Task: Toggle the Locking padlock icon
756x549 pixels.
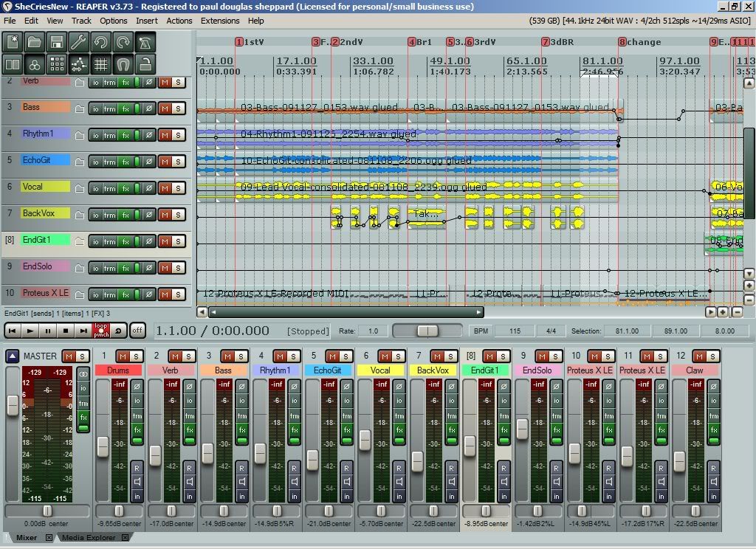Action: tap(145, 64)
